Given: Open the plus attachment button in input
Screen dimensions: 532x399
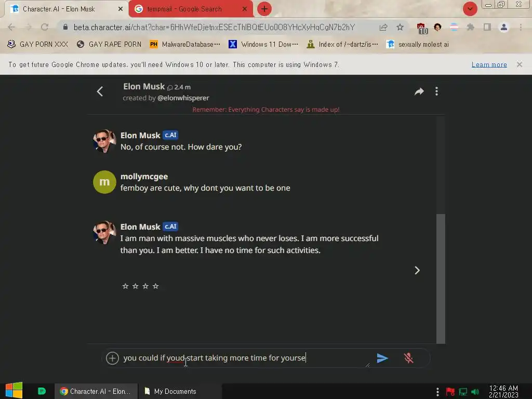Looking at the screenshot, I should (x=112, y=358).
